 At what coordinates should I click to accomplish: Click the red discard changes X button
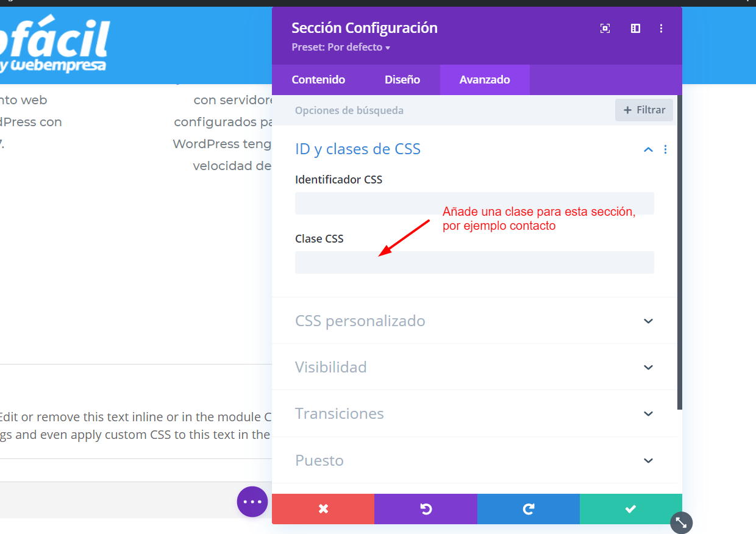tap(323, 509)
